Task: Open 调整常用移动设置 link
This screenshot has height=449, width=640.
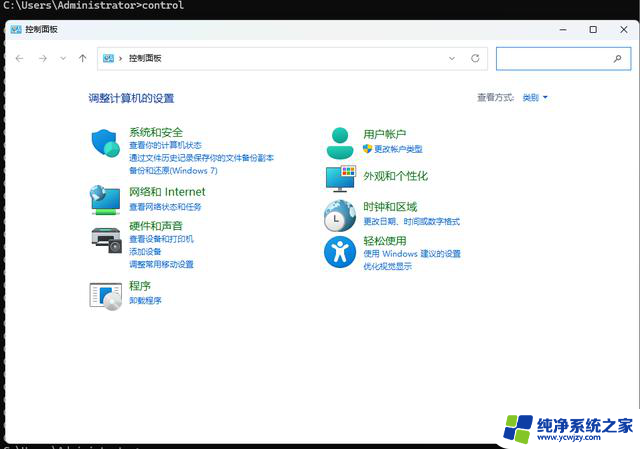Action: [161, 264]
